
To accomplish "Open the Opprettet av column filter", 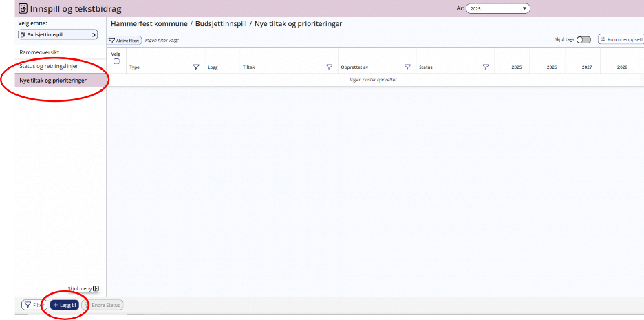I will click(x=407, y=67).
